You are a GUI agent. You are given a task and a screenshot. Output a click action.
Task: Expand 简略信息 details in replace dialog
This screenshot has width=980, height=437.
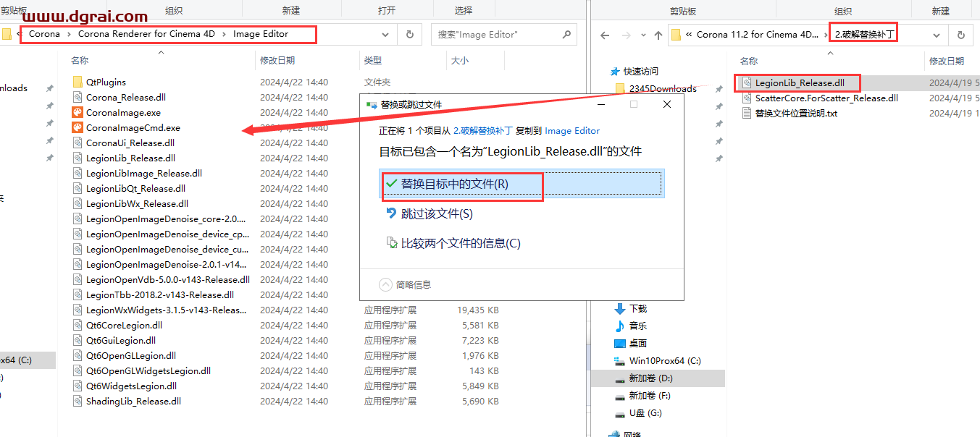pyautogui.click(x=385, y=284)
